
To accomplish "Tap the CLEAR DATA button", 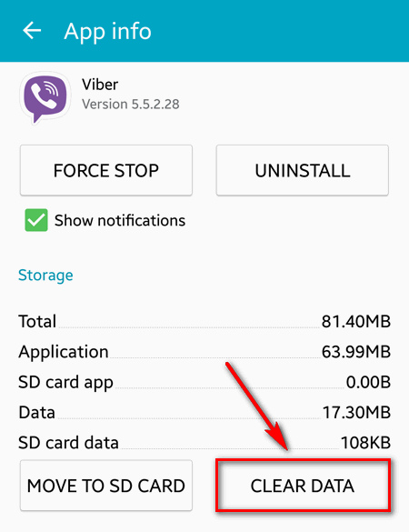I will point(303,486).
